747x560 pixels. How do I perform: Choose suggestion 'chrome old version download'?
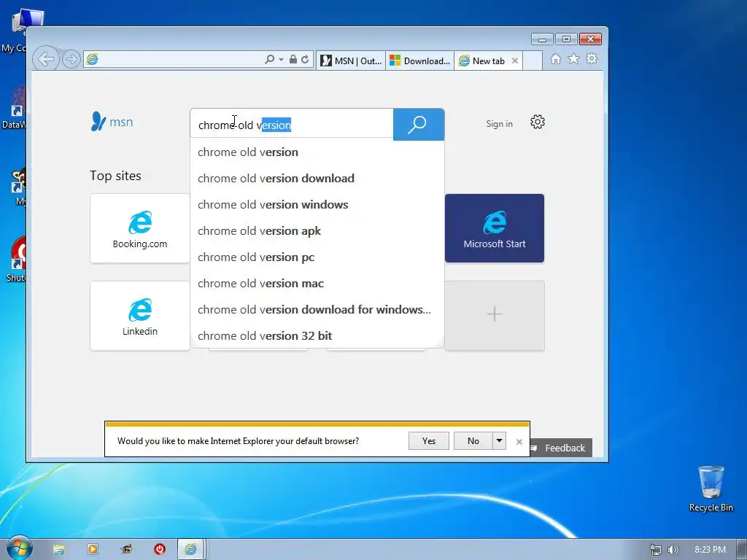317,178
